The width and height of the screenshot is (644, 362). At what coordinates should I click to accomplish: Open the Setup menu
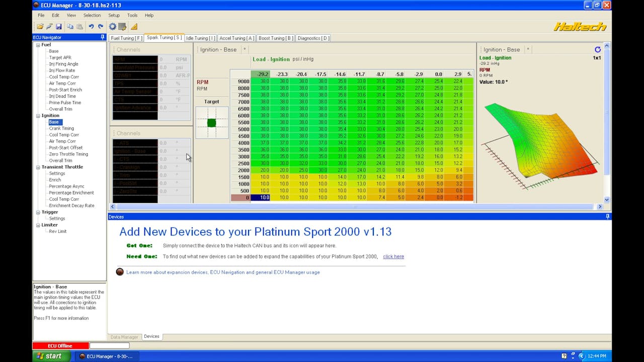click(114, 15)
